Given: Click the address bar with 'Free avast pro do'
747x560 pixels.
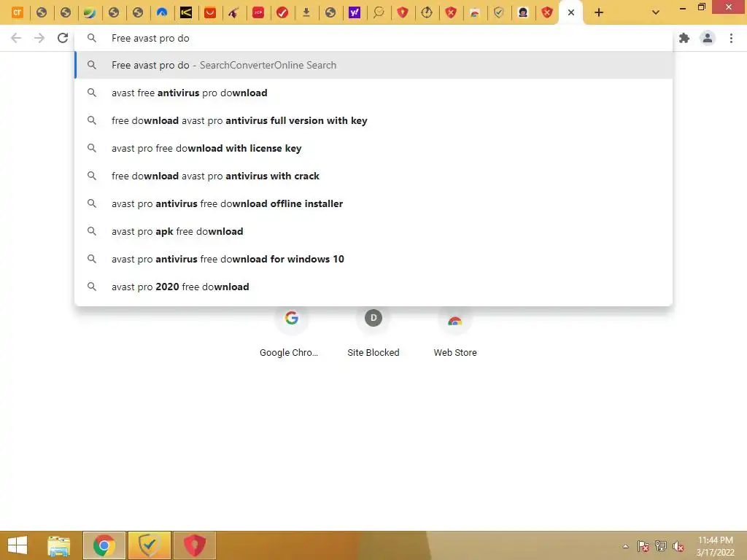Looking at the screenshot, I should 373,38.
